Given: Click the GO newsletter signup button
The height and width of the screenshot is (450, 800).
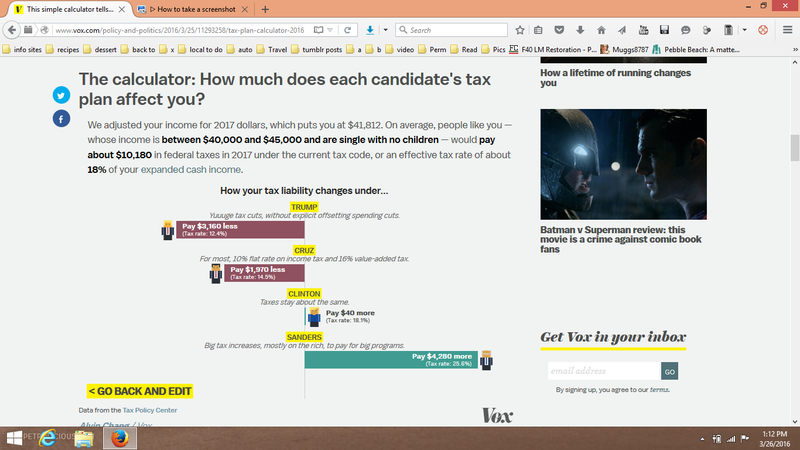Looking at the screenshot, I should click(x=669, y=371).
